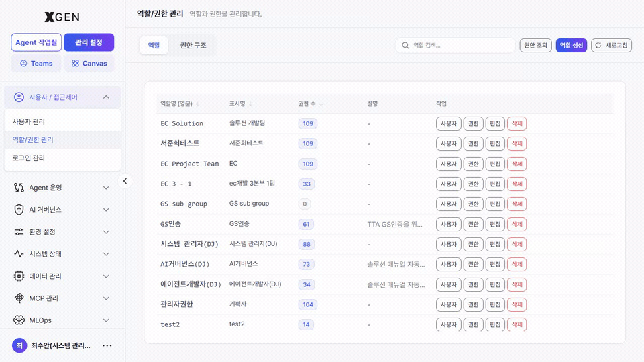Expand the MCP 관리 menu
Screen dimensions: 644x362
click(106, 298)
